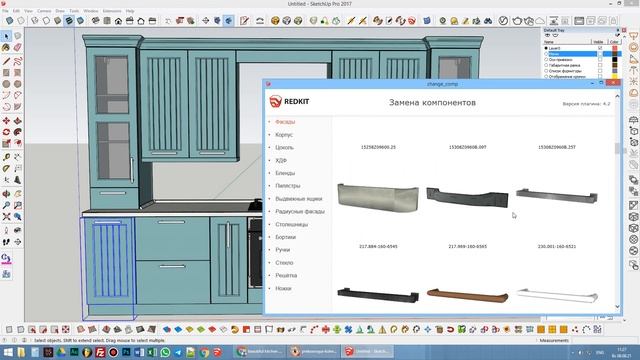Open the Tools menu

tap(74, 11)
